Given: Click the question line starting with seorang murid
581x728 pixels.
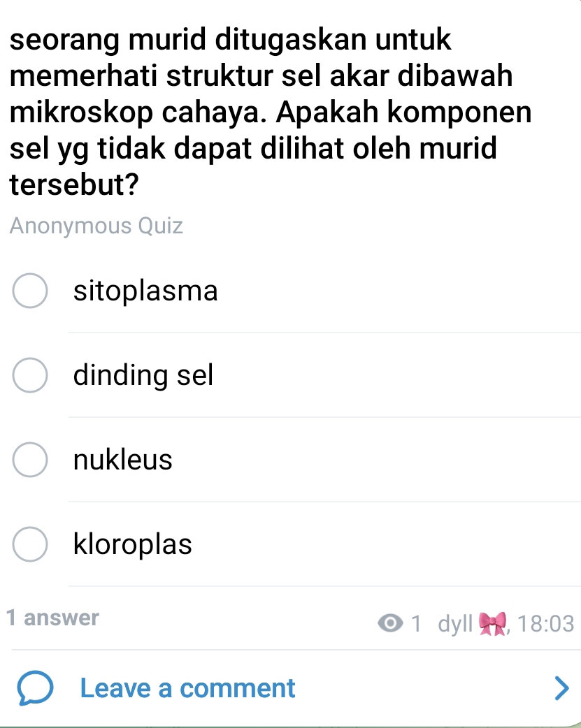Looking at the screenshot, I should [x=231, y=39].
